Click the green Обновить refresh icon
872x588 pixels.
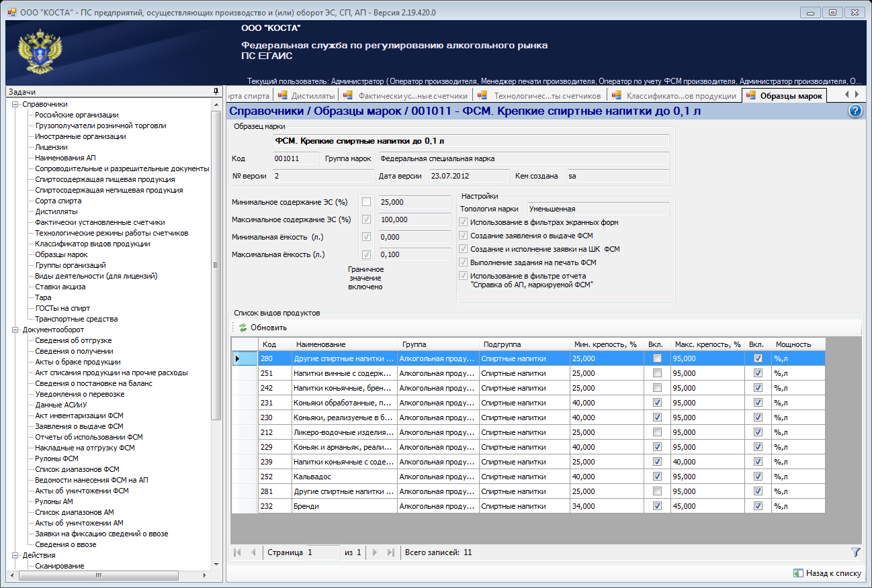243,328
